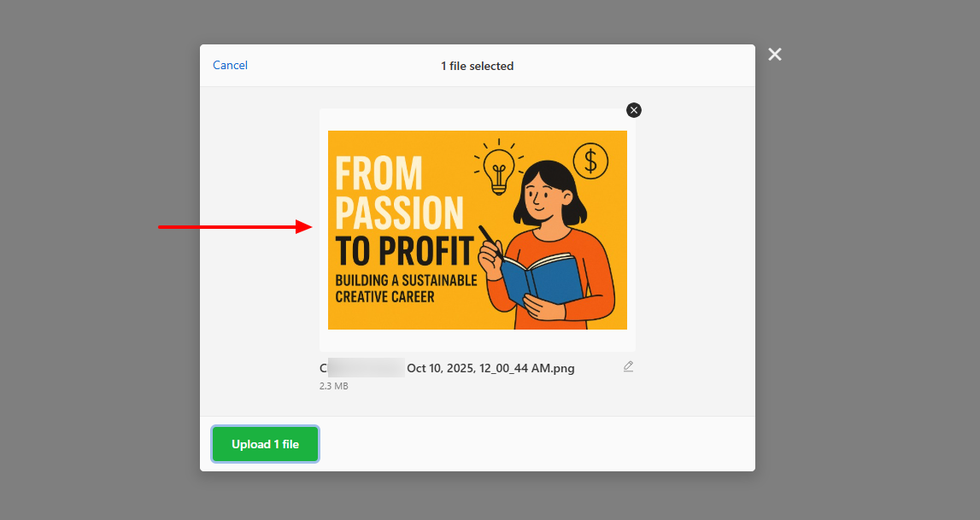Click the green Upload 1 file button
This screenshot has width=980, height=520.
(x=265, y=444)
